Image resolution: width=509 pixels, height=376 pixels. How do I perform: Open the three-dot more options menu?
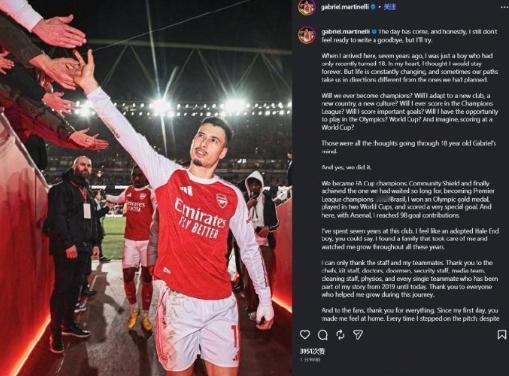504,7
